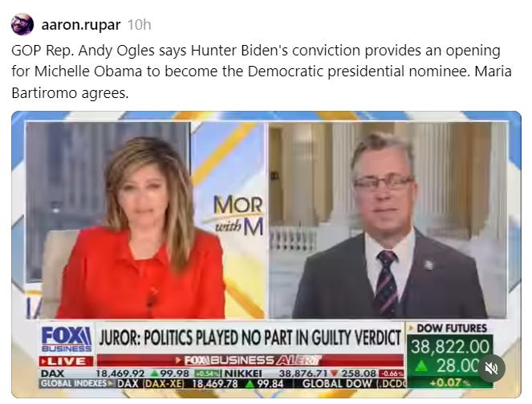This screenshot has height=404, width=532.
Task: Click the juror guilty verdict headline
Action: click(250, 338)
